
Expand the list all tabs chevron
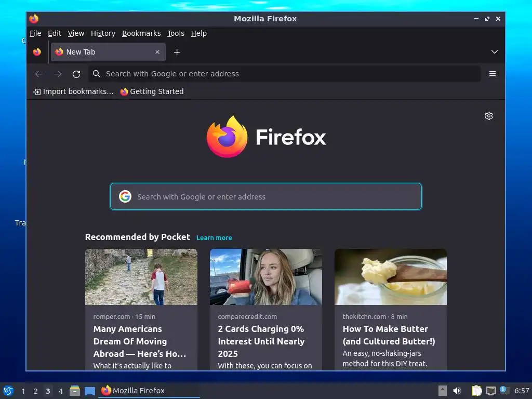point(495,52)
